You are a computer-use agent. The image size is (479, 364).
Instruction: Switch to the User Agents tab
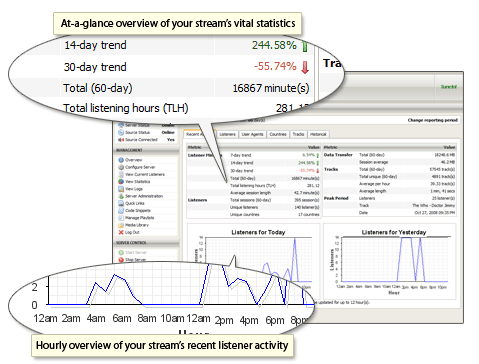click(x=252, y=134)
